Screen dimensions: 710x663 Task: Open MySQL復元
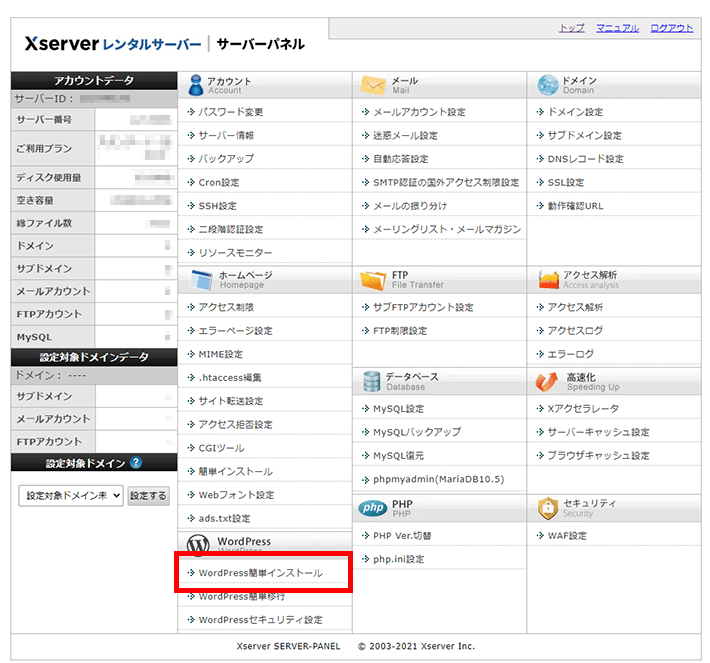pyautogui.click(x=398, y=456)
